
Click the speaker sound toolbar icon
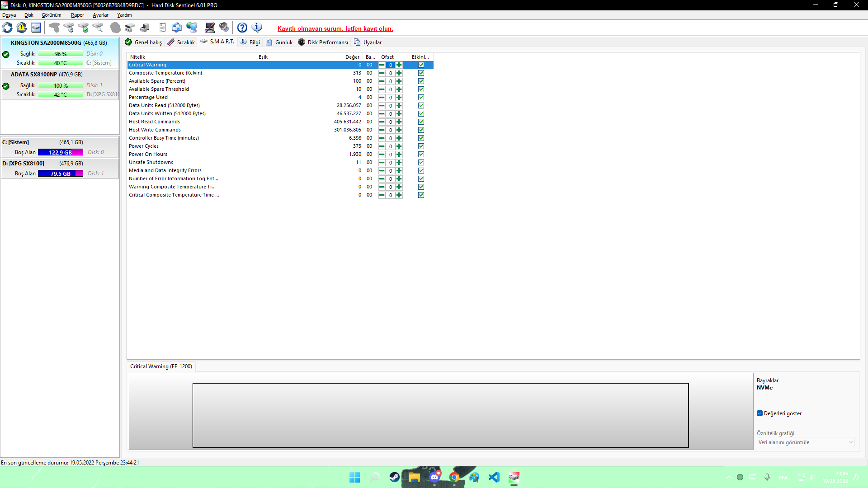(224, 28)
